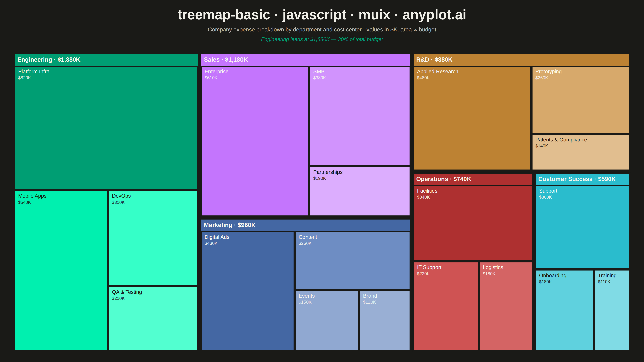Click the Enterprise $610K tile
This screenshot has height=362, width=644.
click(255, 141)
